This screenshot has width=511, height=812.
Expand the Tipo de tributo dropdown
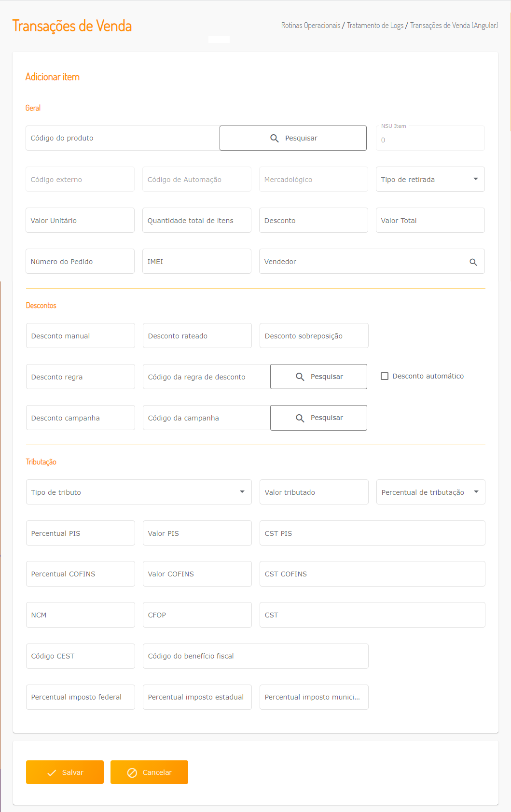pos(138,492)
